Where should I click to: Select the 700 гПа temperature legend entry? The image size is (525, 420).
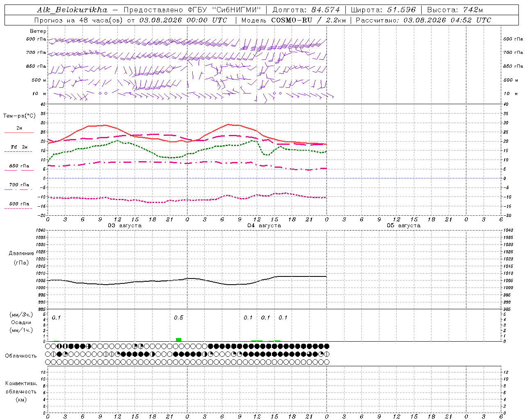(19, 185)
